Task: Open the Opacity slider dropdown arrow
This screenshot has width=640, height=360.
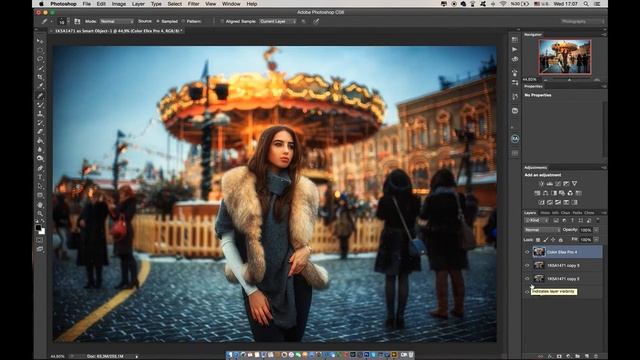Action: [596, 230]
